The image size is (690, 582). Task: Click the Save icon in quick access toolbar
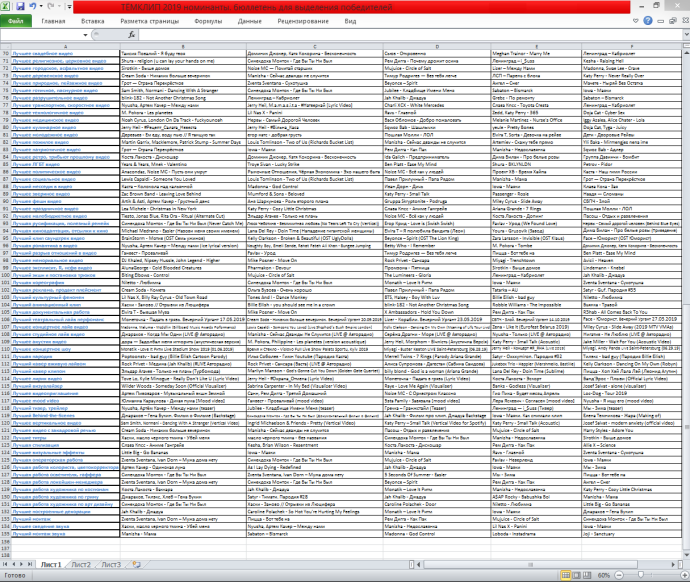[x=20, y=6]
